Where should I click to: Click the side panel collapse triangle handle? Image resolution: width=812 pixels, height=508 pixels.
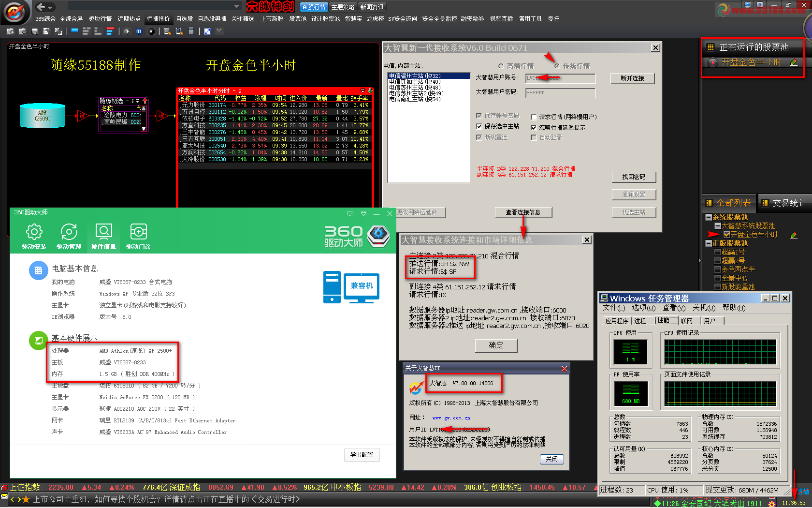point(700,261)
